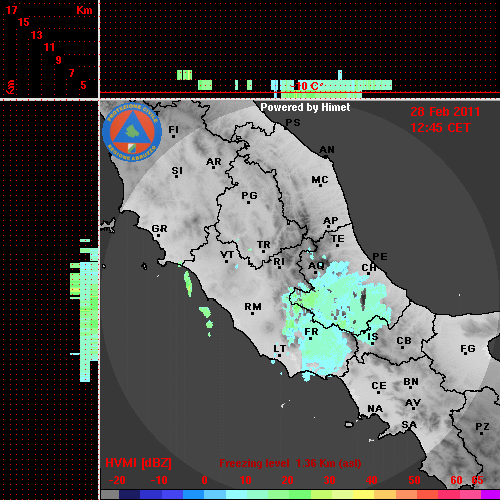The height and width of the screenshot is (500, 500).
Task: Click the PZ city label
Action: (x=482, y=427)
